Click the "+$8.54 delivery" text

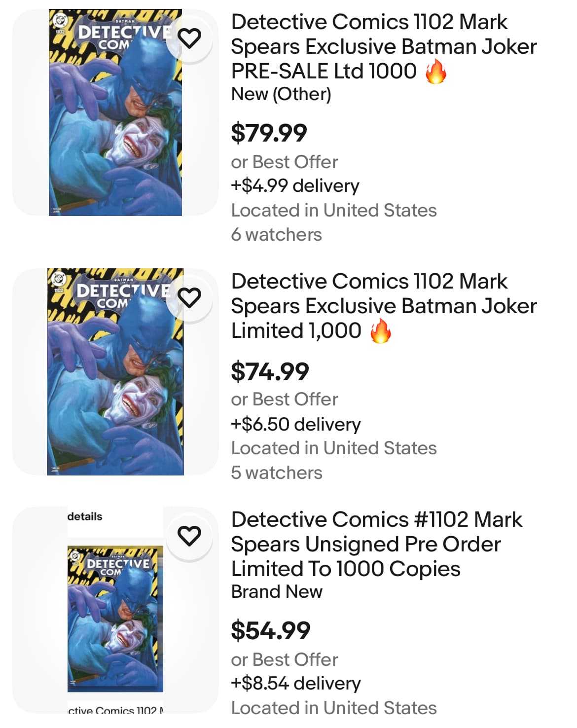coord(296,683)
